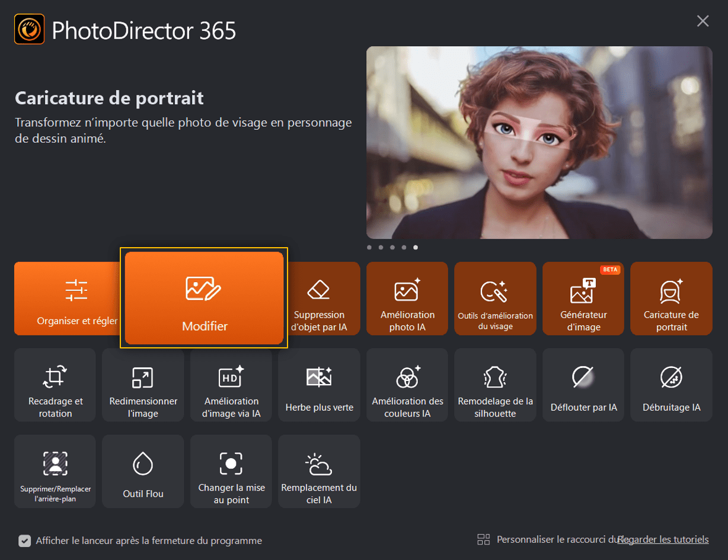This screenshot has width=728, height=560.
Task: Select Herbe plus verte effect
Action: coord(319,385)
